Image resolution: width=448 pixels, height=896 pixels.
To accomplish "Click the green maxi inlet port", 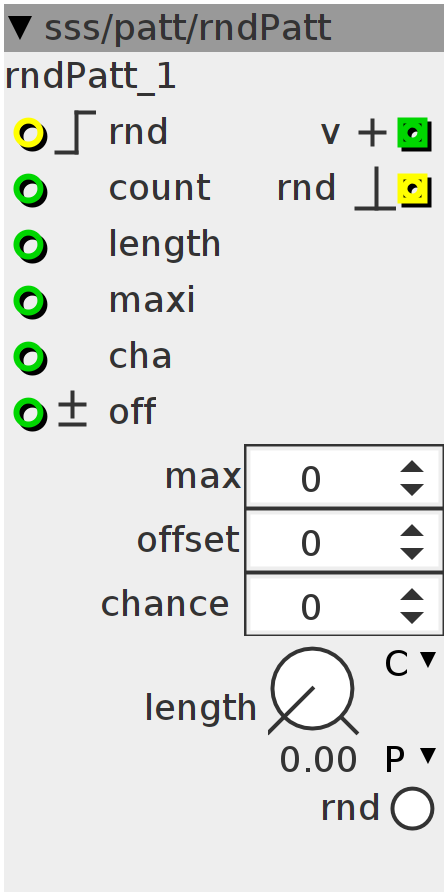I will [x=29, y=302].
